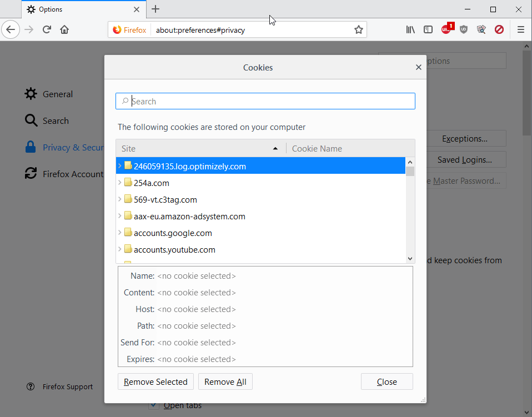Click the Expires: no cookie selected value
This screenshot has width=532, height=417.
click(197, 359)
